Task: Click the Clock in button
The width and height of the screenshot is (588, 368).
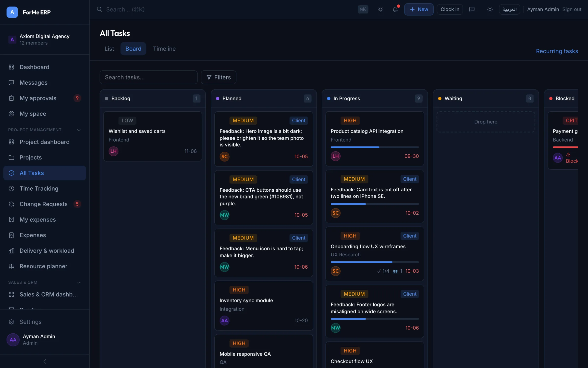Action: [450, 9]
